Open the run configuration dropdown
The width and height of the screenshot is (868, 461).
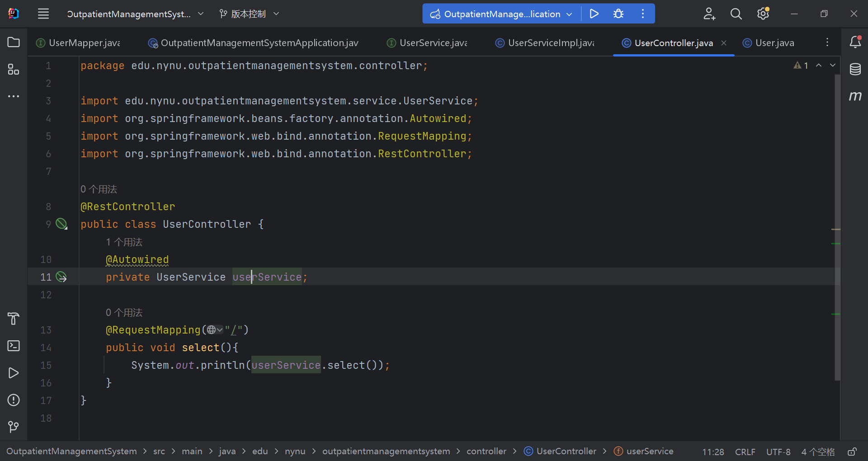click(x=501, y=14)
